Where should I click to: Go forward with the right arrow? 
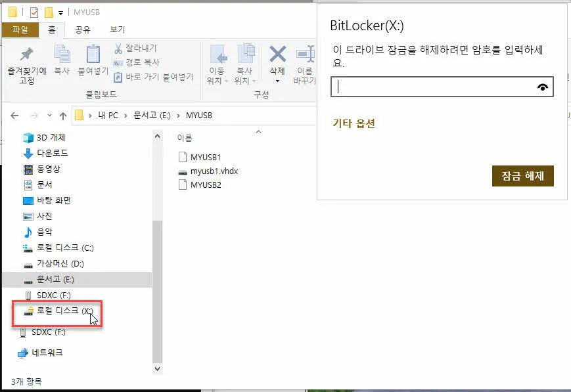pos(34,116)
